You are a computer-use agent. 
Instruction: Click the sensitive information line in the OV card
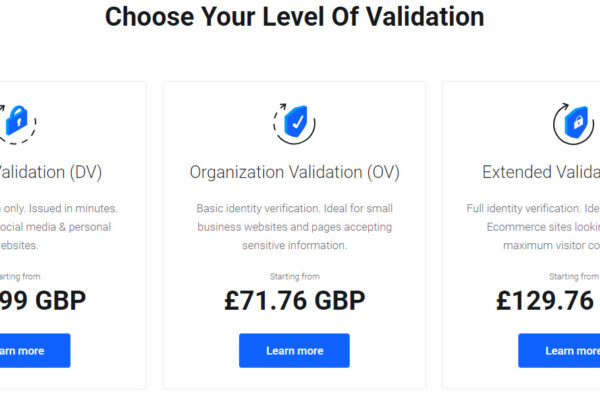[295, 245]
